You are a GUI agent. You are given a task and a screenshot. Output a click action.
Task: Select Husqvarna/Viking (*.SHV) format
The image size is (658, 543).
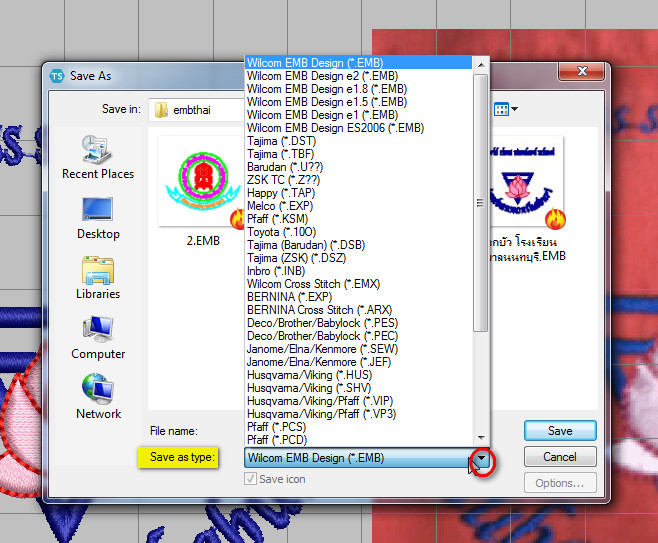(359, 388)
